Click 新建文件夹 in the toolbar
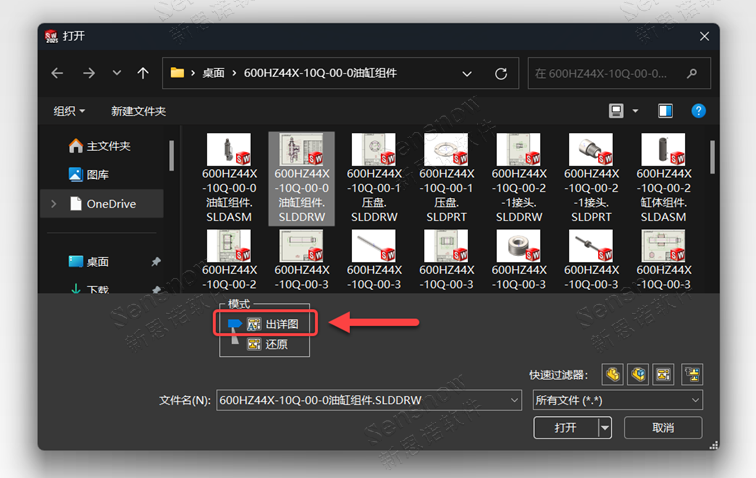The image size is (756, 478). coord(138,111)
